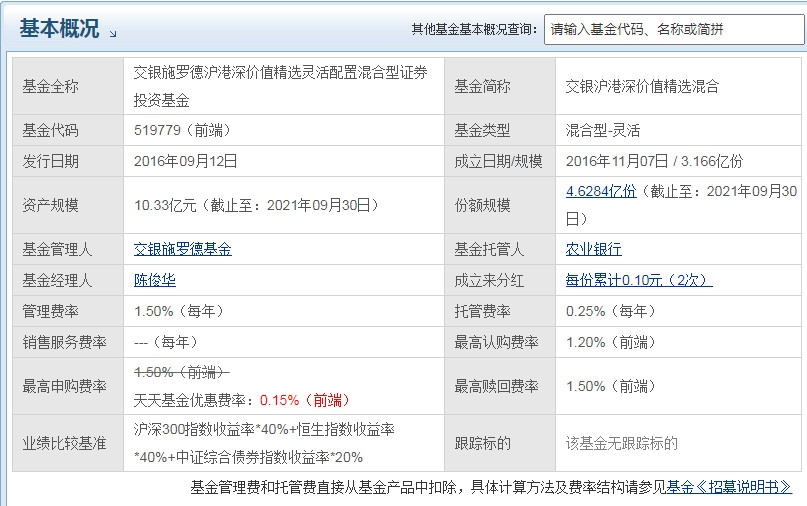Open the 基金《招募说明书》 prospectus link
This screenshot has height=506, width=807.
point(729,487)
